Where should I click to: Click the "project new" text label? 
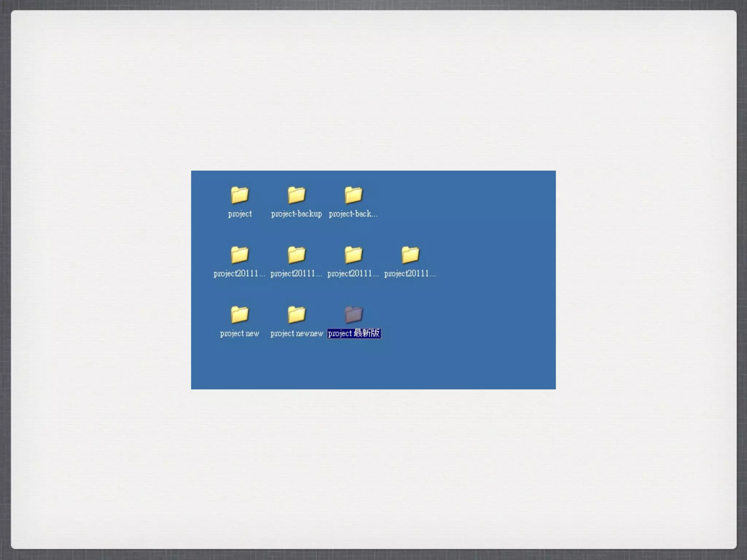[240, 334]
